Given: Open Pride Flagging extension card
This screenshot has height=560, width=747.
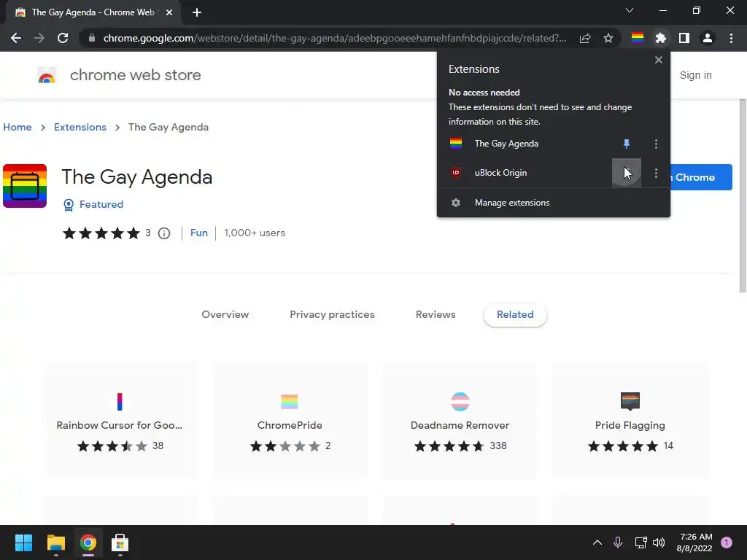Looking at the screenshot, I should [630, 420].
